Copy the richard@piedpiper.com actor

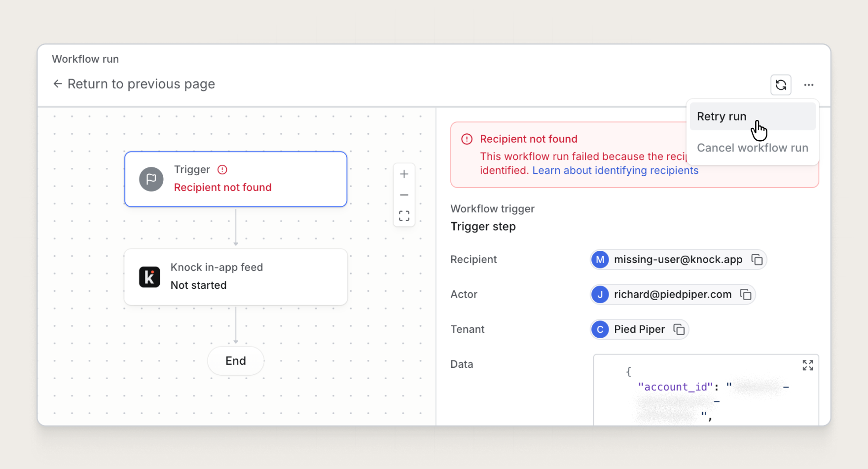(746, 295)
